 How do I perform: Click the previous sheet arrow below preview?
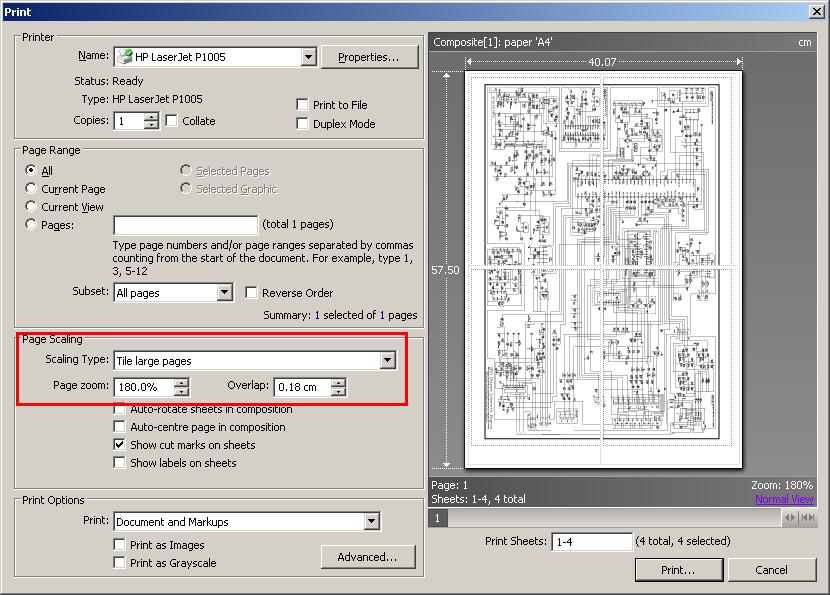click(x=789, y=518)
